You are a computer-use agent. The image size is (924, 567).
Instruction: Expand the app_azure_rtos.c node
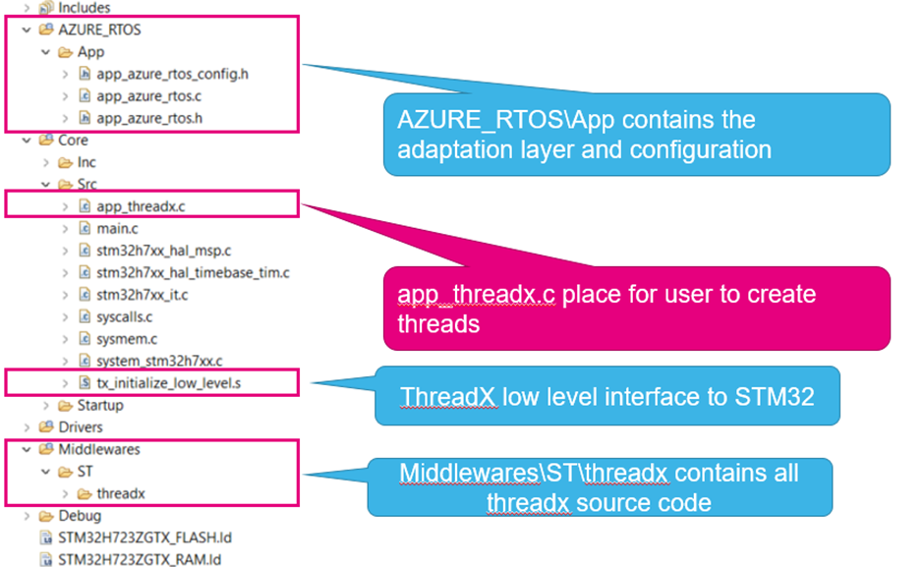[x=66, y=96]
